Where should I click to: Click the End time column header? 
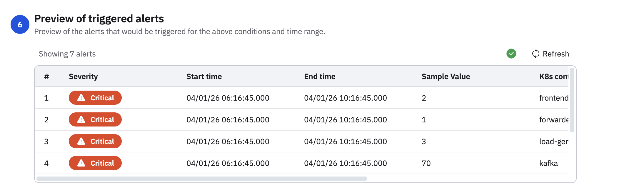pyautogui.click(x=320, y=76)
